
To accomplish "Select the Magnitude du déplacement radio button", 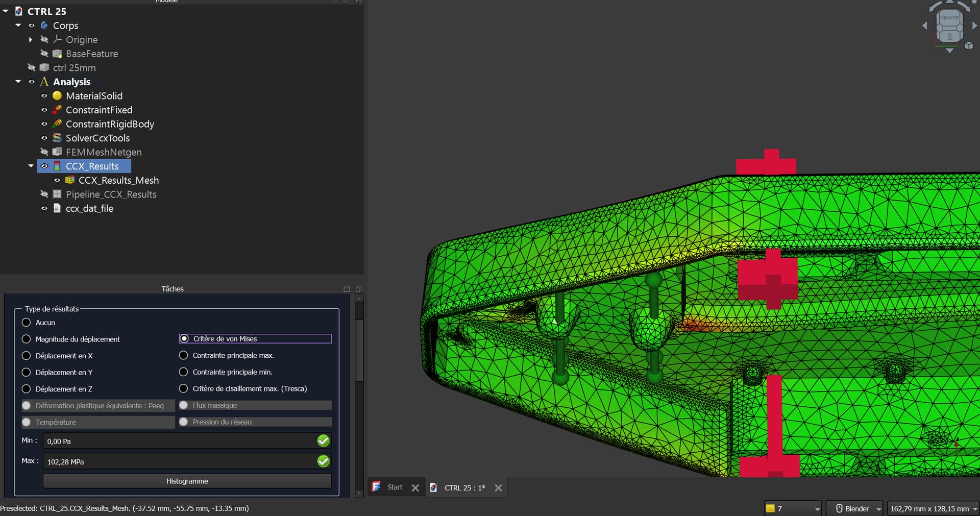I will coord(27,339).
